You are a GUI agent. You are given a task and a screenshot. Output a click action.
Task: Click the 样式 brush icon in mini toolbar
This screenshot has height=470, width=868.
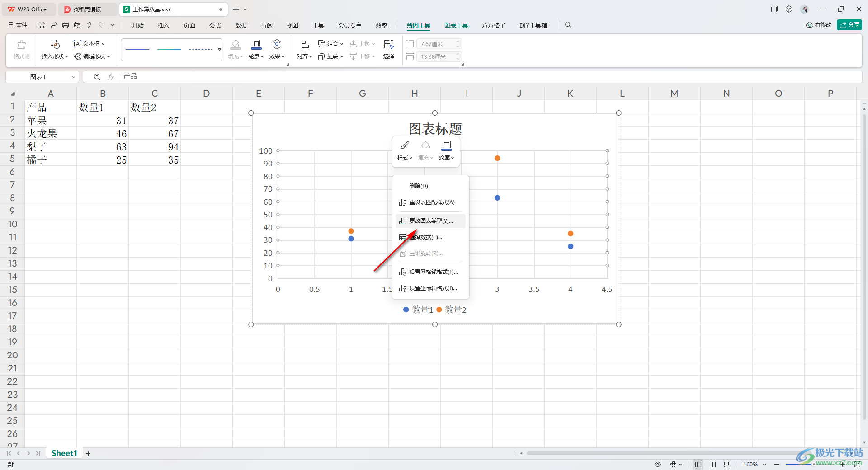[x=405, y=146]
